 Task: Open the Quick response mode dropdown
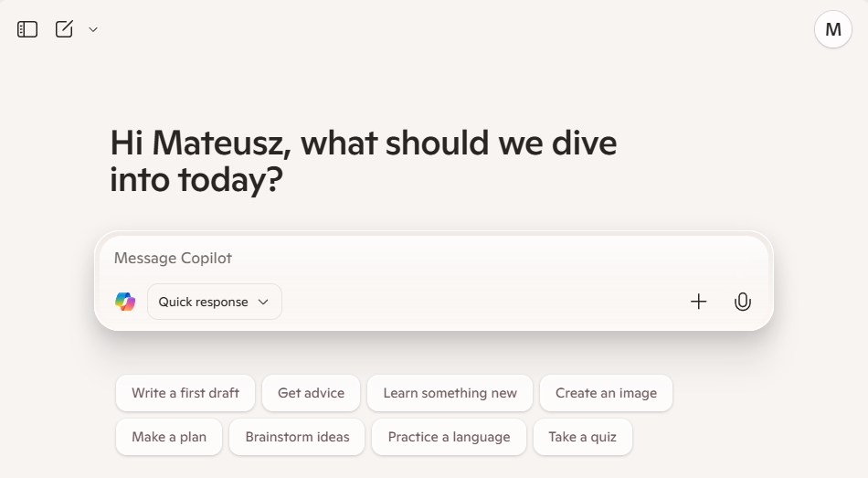[x=214, y=302]
